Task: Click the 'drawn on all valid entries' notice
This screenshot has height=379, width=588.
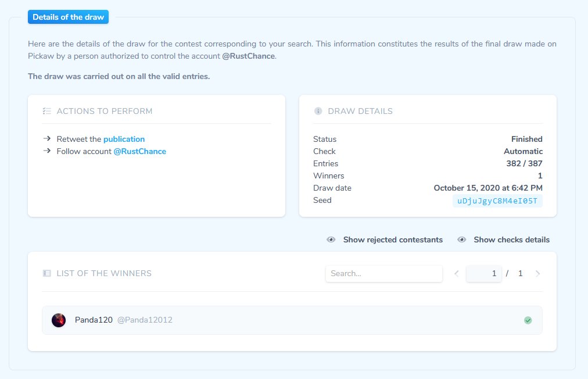Action: pos(119,76)
